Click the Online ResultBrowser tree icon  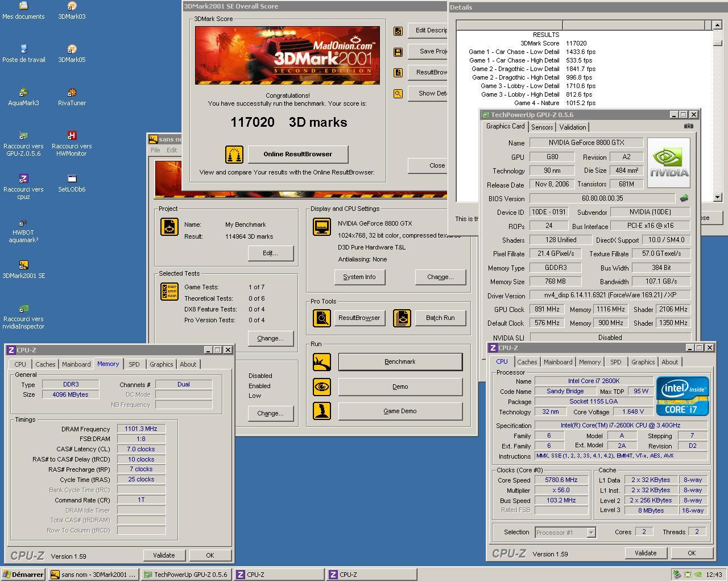[234, 154]
